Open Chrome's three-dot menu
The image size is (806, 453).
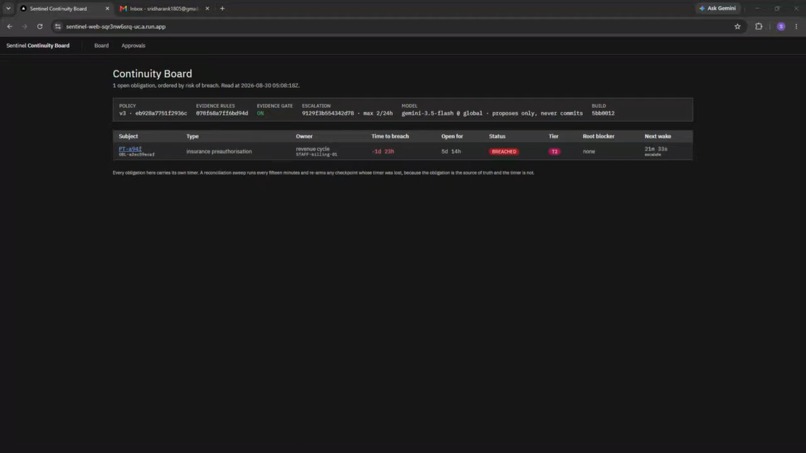click(796, 26)
